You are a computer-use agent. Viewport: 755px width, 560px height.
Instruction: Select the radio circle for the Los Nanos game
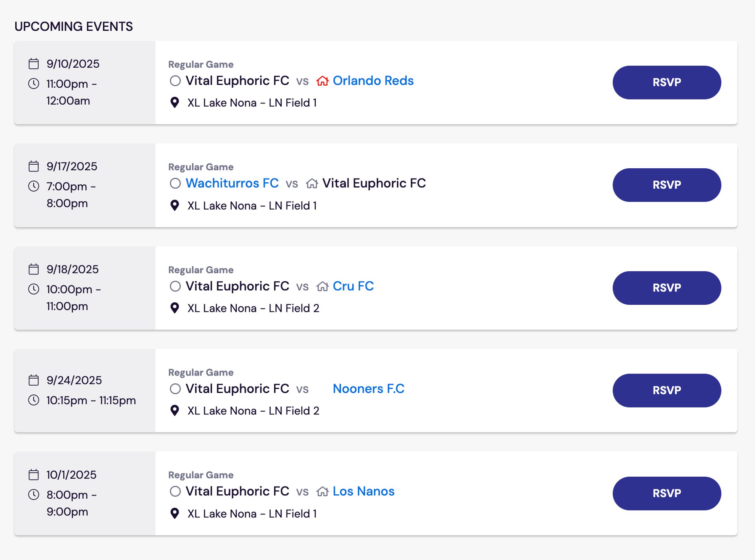pyautogui.click(x=175, y=492)
